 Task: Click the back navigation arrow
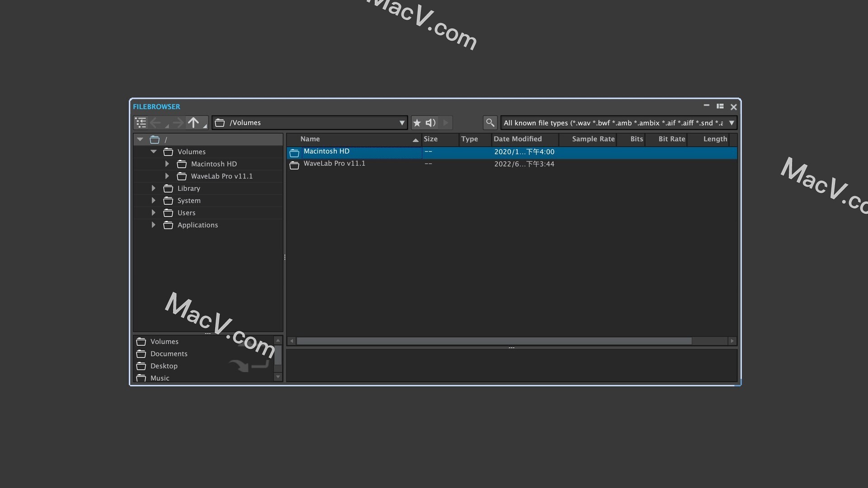156,122
